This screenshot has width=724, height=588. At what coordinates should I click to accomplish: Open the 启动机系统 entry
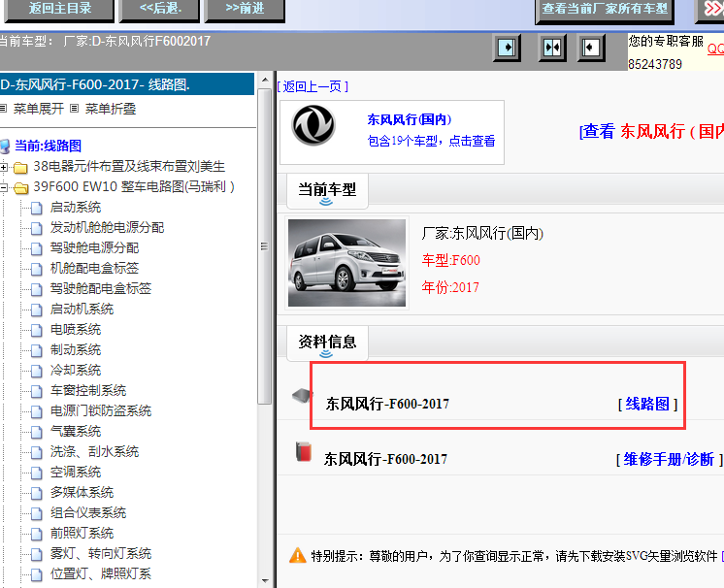click(82, 309)
